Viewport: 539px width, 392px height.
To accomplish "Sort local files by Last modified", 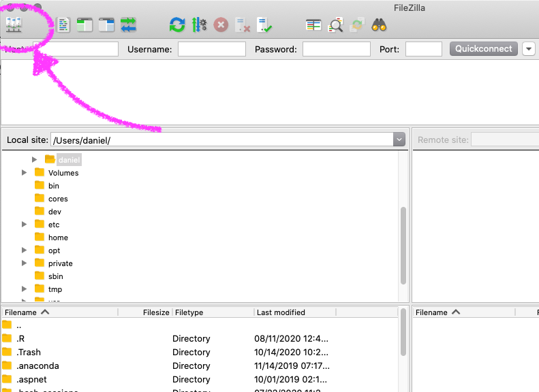I will (x=295, y=312).
